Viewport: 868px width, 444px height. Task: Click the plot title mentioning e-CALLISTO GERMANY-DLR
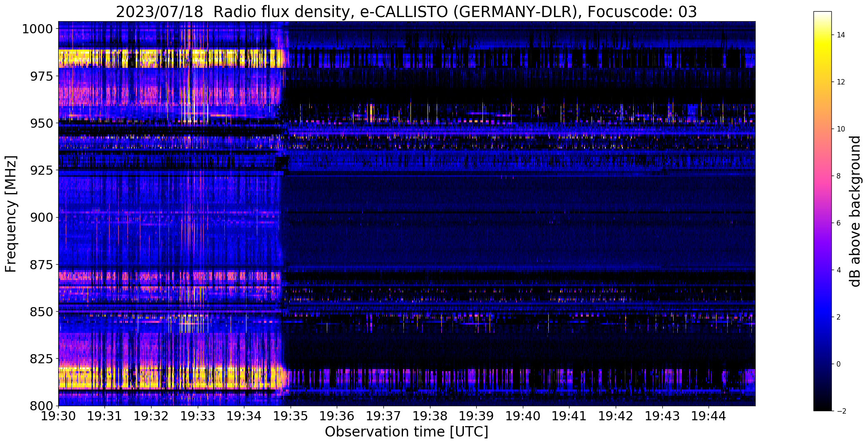[406, 12]
